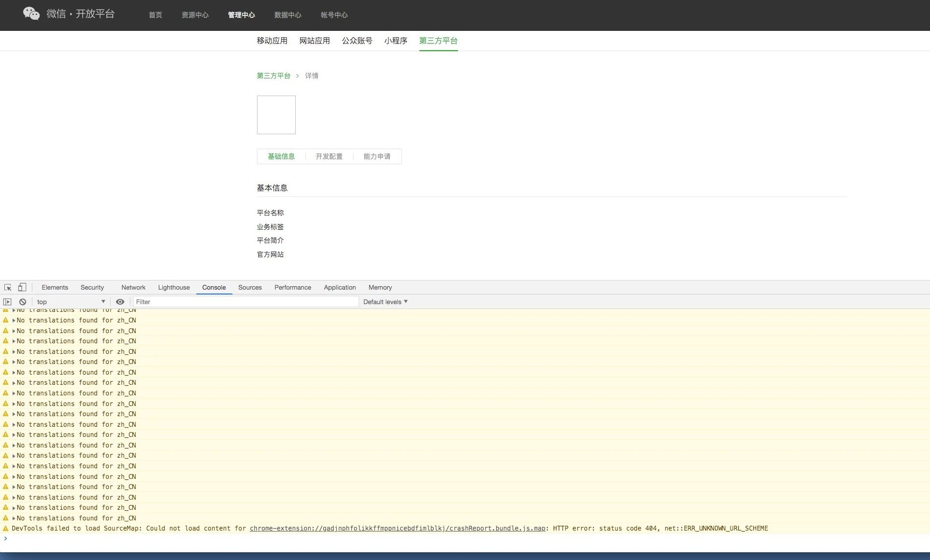Click the empty platform logo thumbnail
This screenshot has height=560, width=930.
tap(276, 115)
